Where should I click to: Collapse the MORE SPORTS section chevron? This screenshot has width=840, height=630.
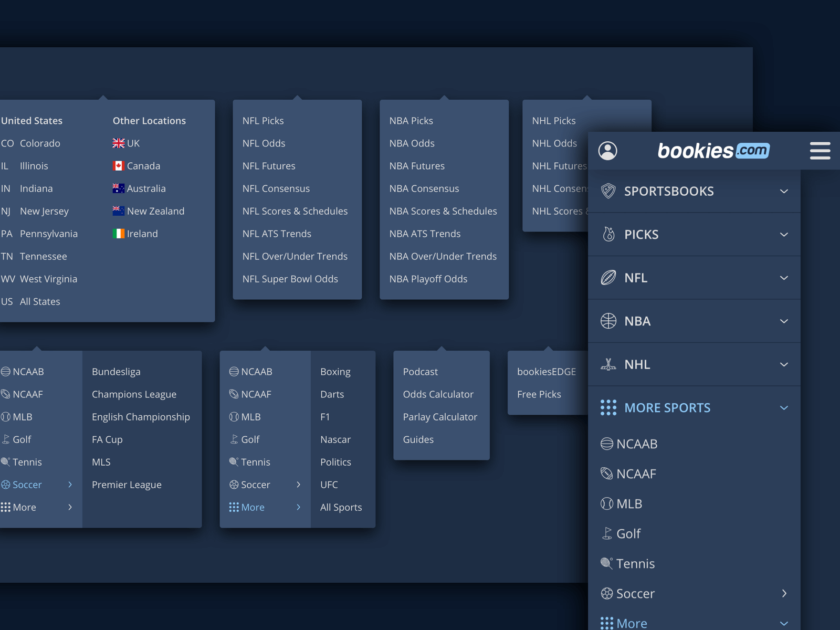784,408
